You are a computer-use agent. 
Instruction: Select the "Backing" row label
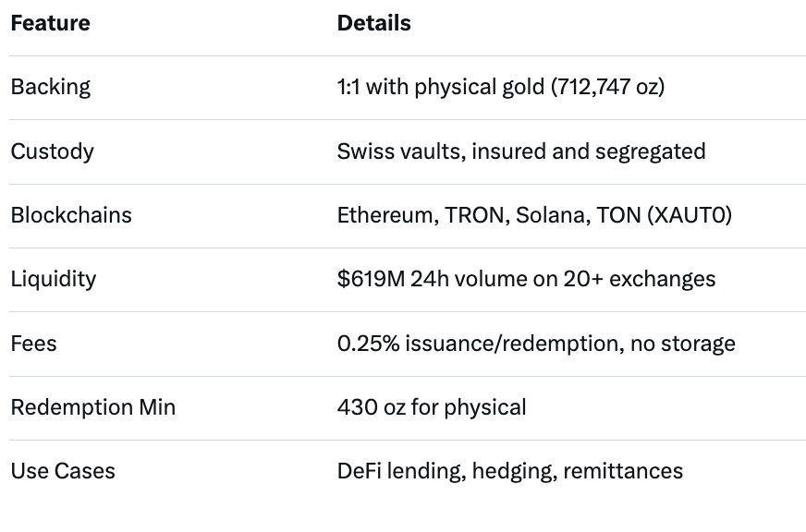50,87
